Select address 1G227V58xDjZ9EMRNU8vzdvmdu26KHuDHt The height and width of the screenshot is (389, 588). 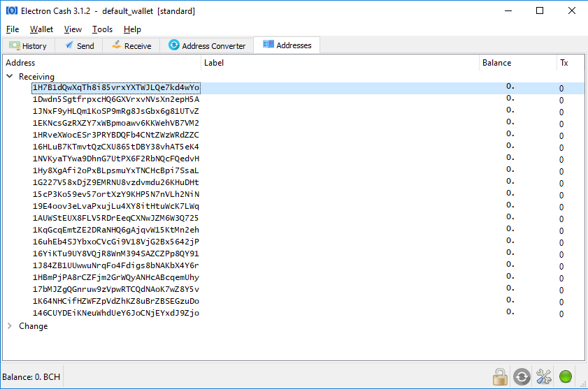click(116, 182)
